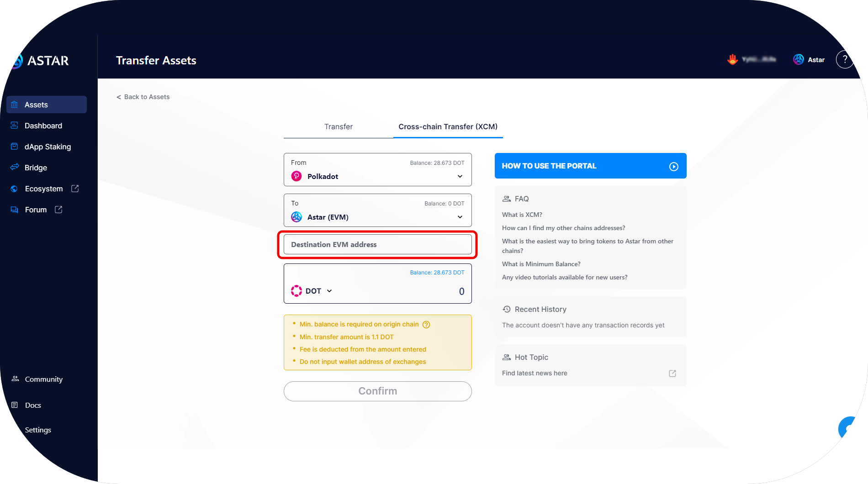Viewport: 868px width, 484px height.
Task: Open the 'What is XCM?' FAQ
Action: pos(522,215)
